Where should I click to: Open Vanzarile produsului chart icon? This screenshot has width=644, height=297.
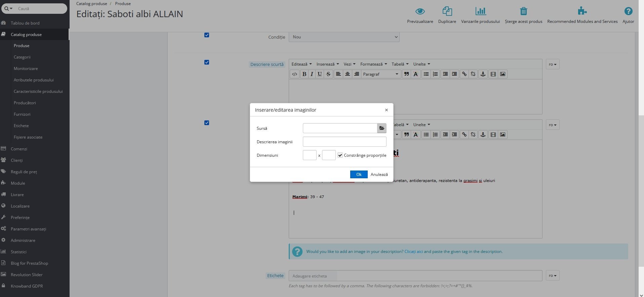coord(480,11)
